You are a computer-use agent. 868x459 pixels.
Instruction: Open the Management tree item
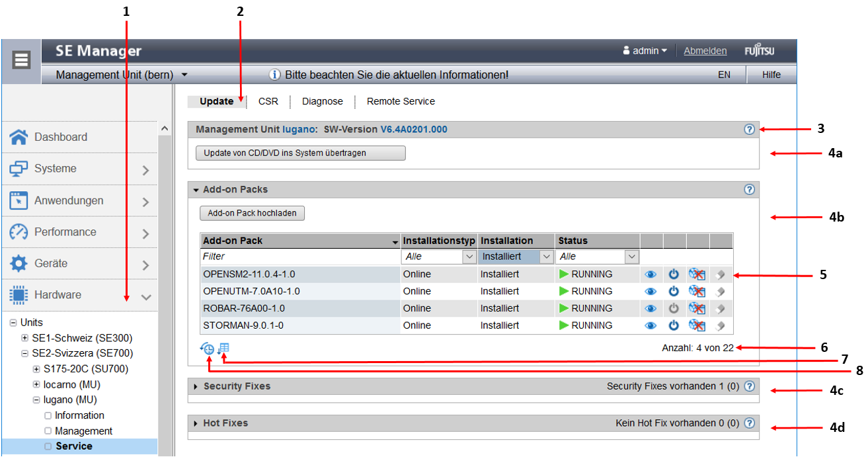(83, 431)
